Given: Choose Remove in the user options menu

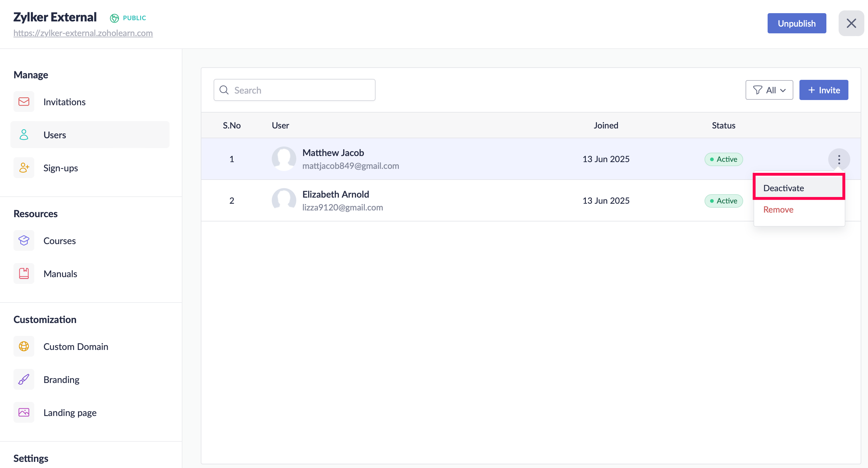Looking at the screenshot, I should [x=778, y=210].
